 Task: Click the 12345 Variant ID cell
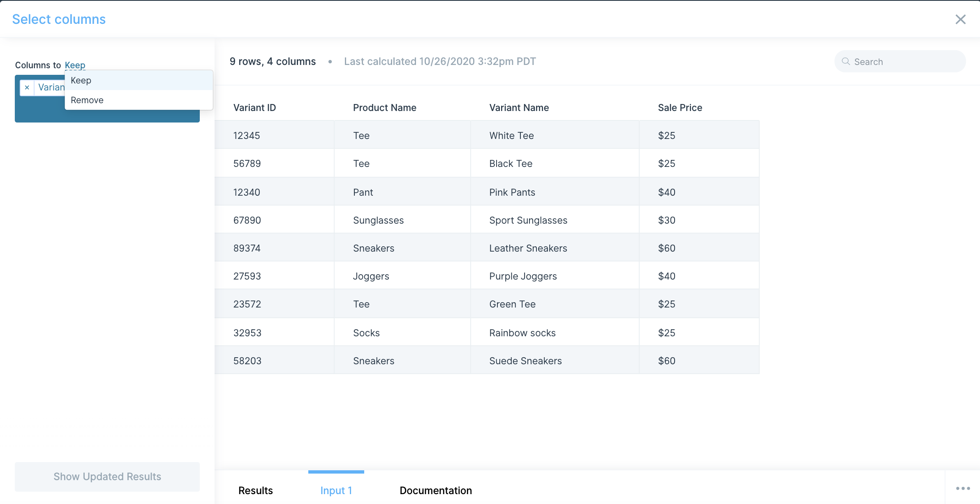coord(247,136)
